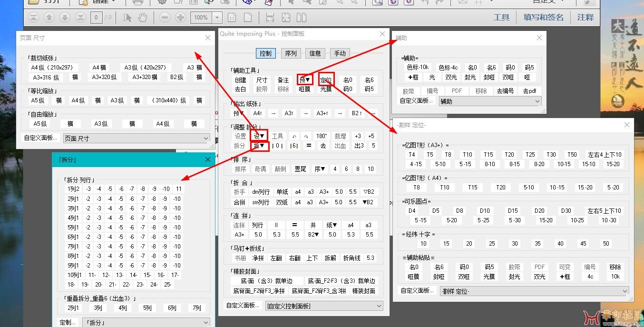Image resolution: width=644 pixels, height=327 pixels.
Task: Switch to the 序列 tab
Action: pos(291,53)
